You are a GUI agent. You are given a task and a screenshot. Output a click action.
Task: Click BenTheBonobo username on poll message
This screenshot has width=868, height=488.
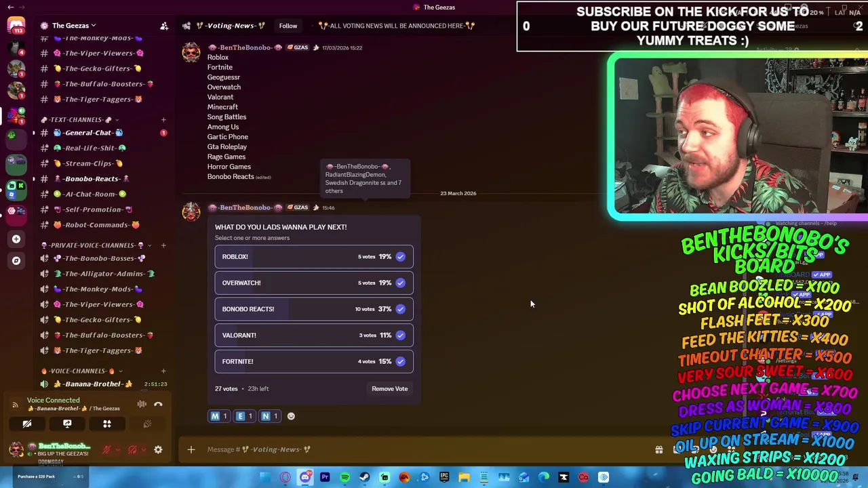pyautogui.click(x=245, y=207)
